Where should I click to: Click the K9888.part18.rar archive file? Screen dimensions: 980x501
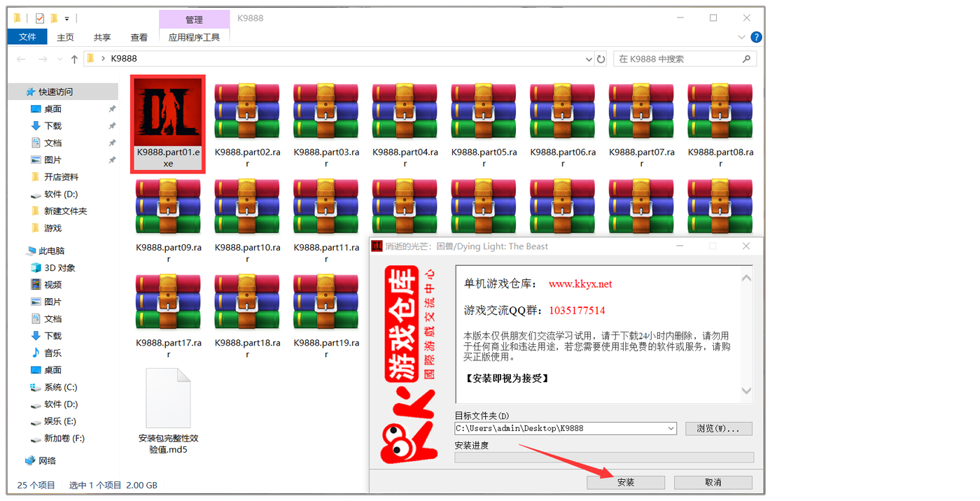247,302
